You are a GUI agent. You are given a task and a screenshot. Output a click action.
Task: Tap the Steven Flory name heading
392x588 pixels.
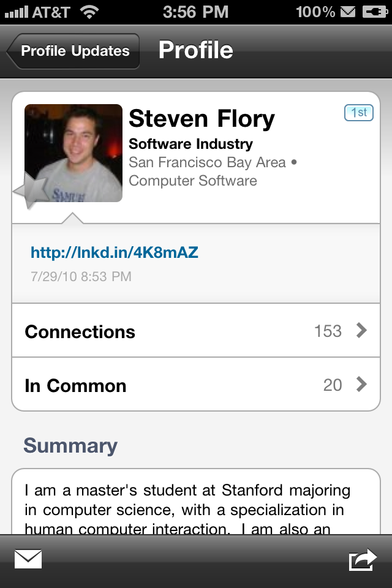[x=202, y=118]
